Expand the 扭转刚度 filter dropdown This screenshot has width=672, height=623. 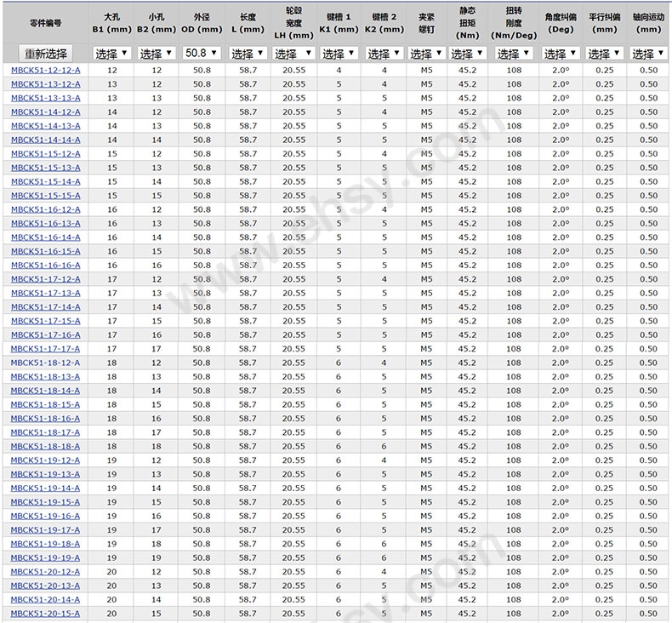tap(514, 54)
